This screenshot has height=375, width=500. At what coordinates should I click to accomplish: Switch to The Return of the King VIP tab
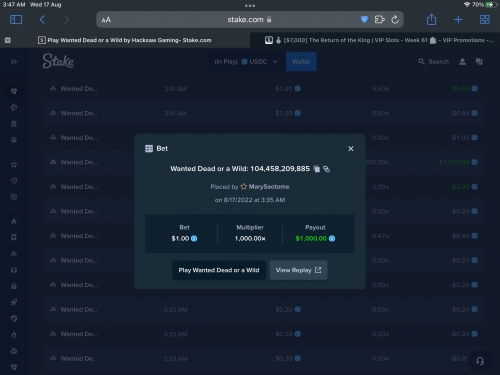coord(375,40)
